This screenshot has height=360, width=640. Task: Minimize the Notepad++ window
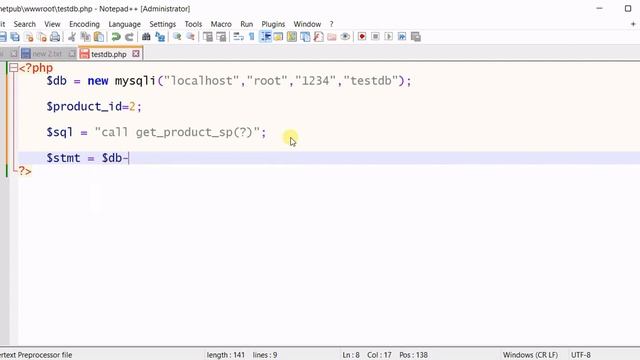(599, 8)
